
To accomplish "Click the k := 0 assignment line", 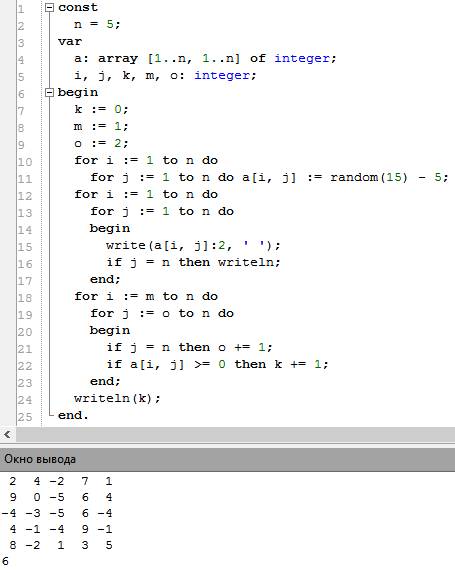I will [101, 109].
